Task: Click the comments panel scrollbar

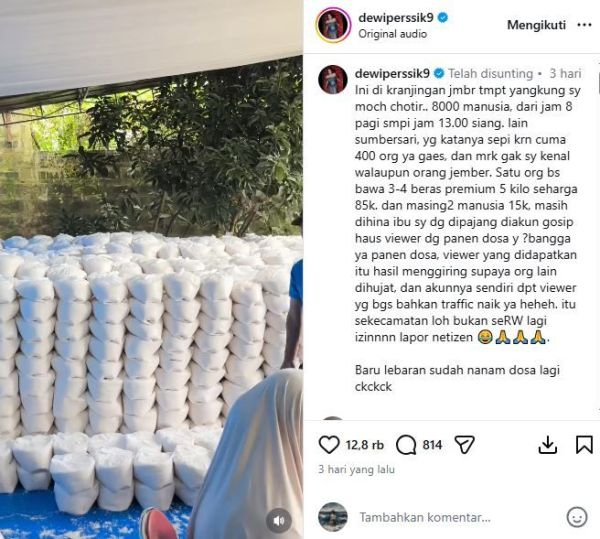Action: (598, 82)
